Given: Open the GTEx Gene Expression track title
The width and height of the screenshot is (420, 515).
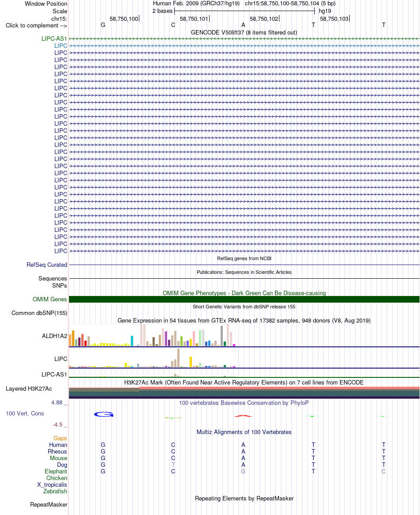Looking at the screenshot, I should click(244, 321).
